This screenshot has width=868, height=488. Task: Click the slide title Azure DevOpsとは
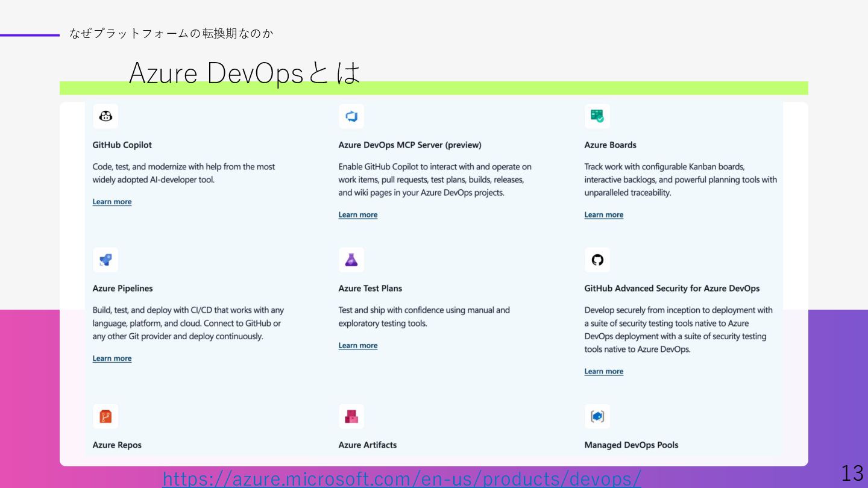245,74
